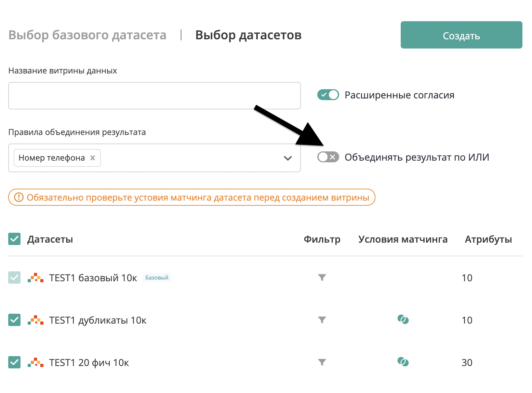Image resolution: width=532 pixels, height=393 pixels.
Task: Focus the Название витрины данных input field
Action: [x=155, y=96]
